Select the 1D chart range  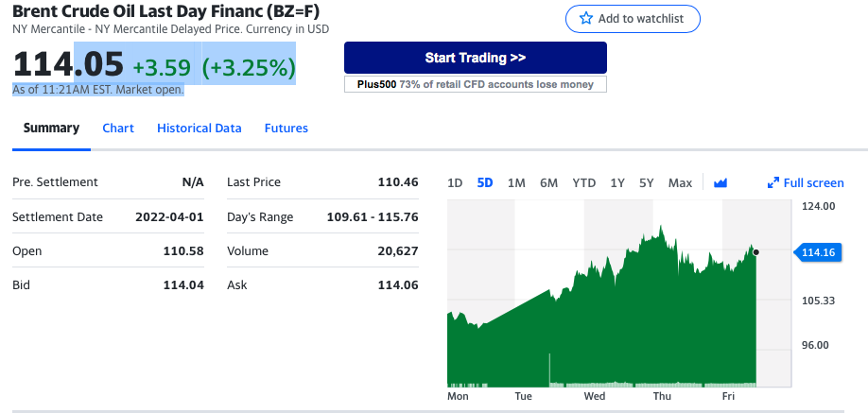pyautogui.click(x=455, y=182)
